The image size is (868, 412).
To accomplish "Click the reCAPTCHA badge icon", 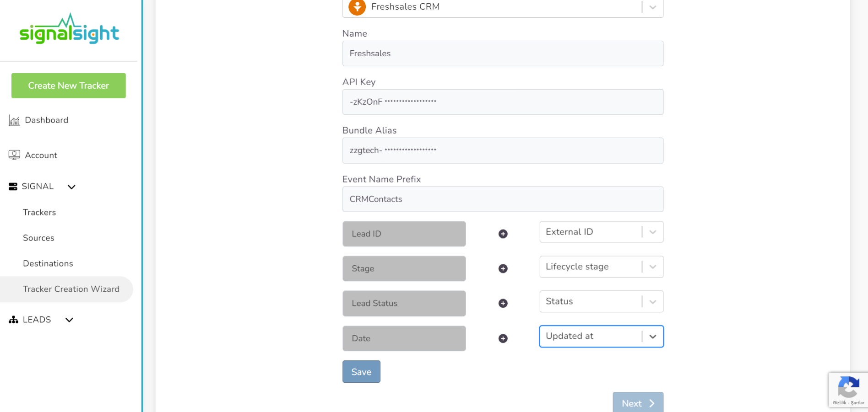I will 848,387.
